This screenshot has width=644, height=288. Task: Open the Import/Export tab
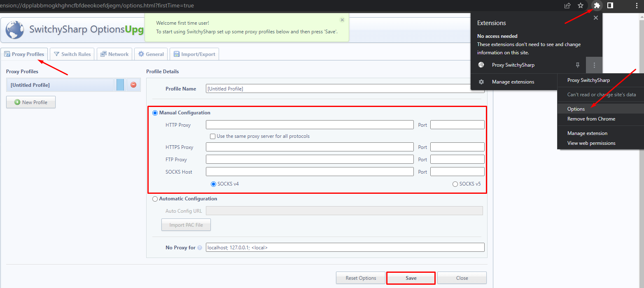(x=194, y=54)
